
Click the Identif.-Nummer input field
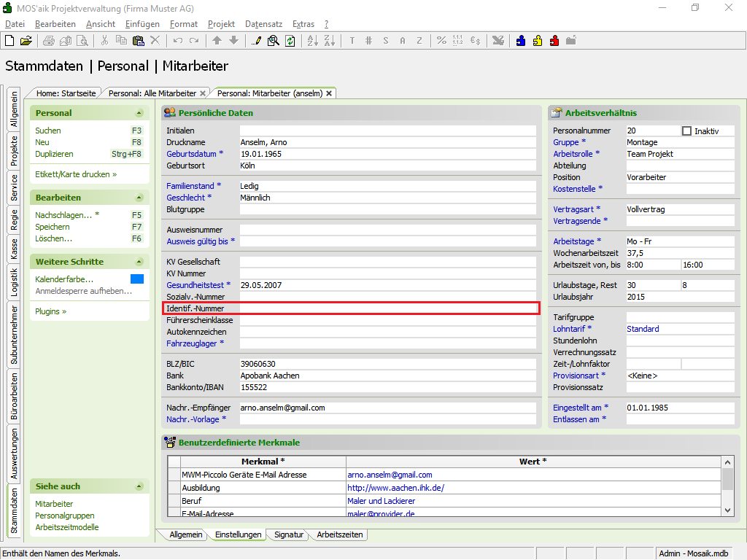click(x=388, y=309)
